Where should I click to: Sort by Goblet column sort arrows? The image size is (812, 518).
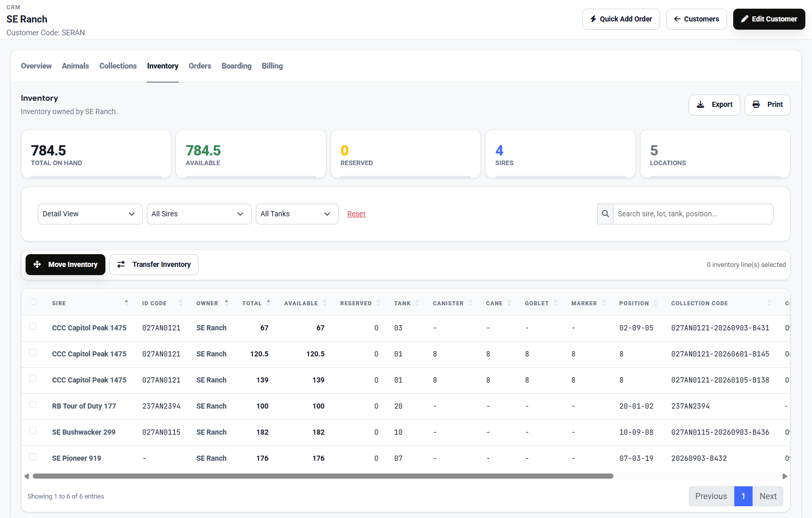pos(556,303)
